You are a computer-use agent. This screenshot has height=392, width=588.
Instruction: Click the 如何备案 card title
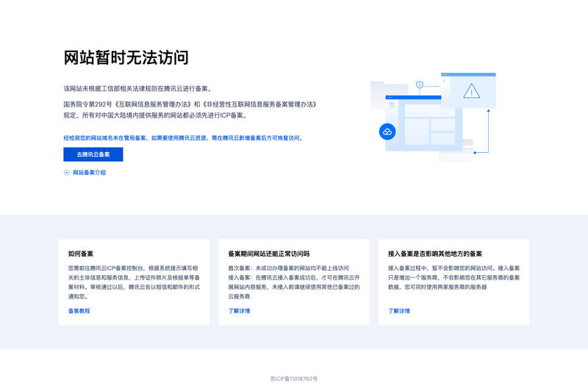[81, 254]
